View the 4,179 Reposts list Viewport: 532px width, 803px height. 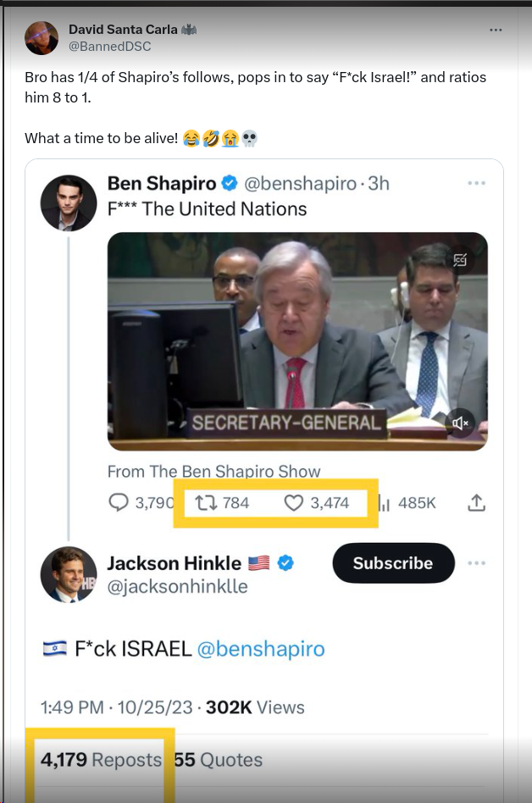tap(101, 760)
